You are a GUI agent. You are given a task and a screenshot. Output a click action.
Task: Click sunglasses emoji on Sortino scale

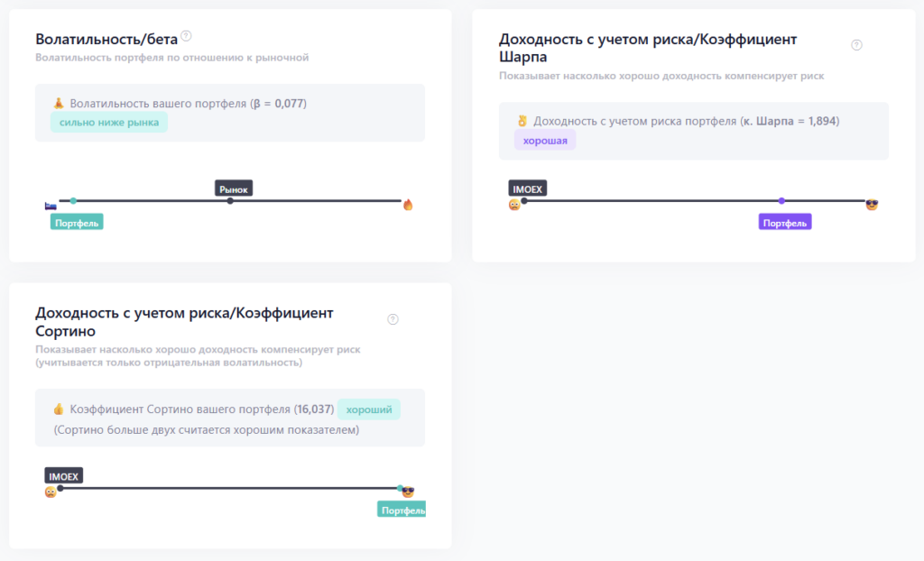click(x=408, y=492)
